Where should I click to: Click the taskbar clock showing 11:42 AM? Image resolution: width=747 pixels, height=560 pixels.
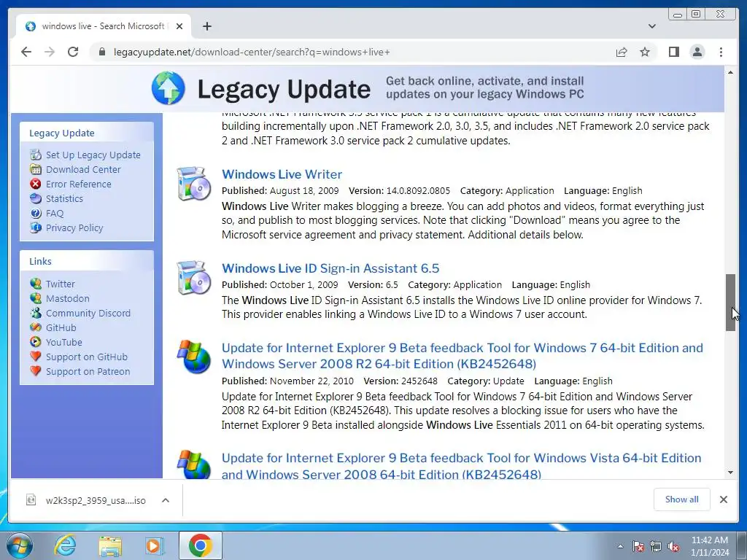pyautogui.click(x=709, y=546)
